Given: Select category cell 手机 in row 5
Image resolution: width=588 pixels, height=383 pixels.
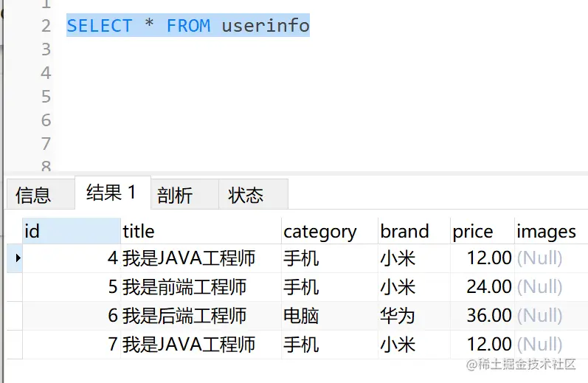Looking at the screenshot, I should click(330, 287).
